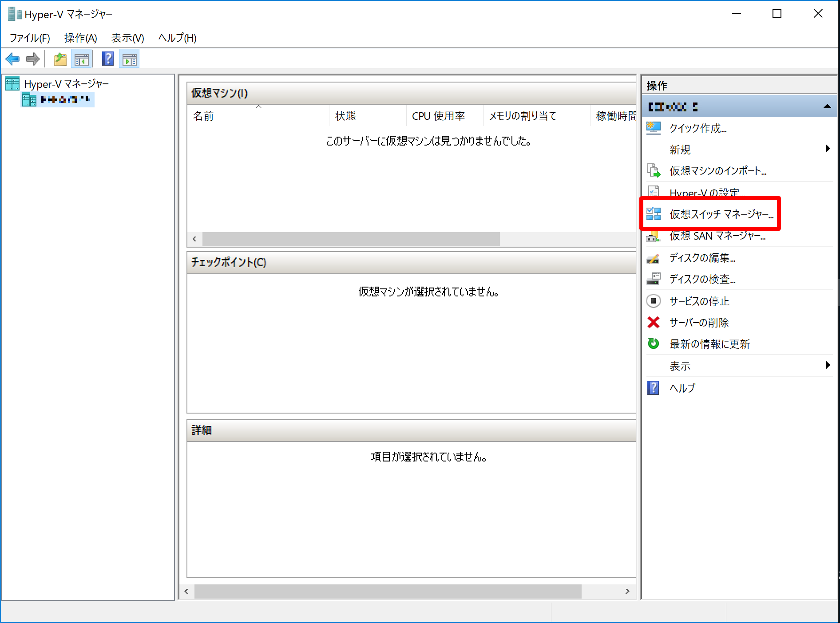This screenshot has width=840, height=623.
Task: Collapse the server actions section arrow
Action: (x=827, y=106)
